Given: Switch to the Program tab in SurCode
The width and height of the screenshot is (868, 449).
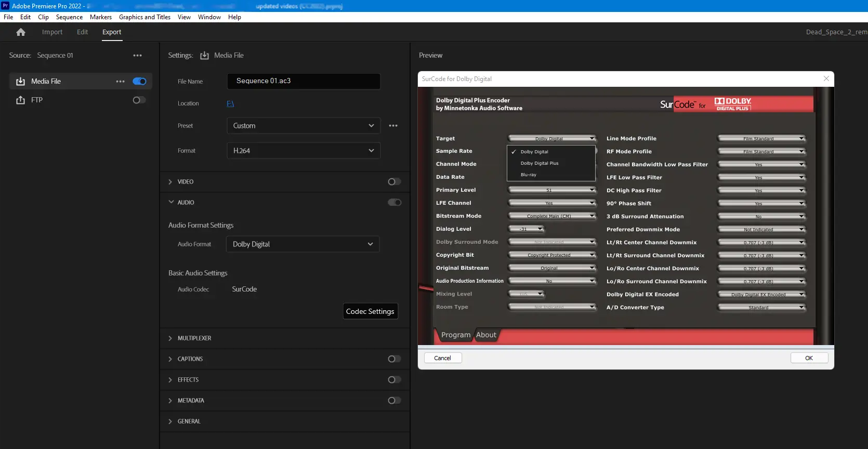Looking at the screenshot, I should tap(456, 335).
